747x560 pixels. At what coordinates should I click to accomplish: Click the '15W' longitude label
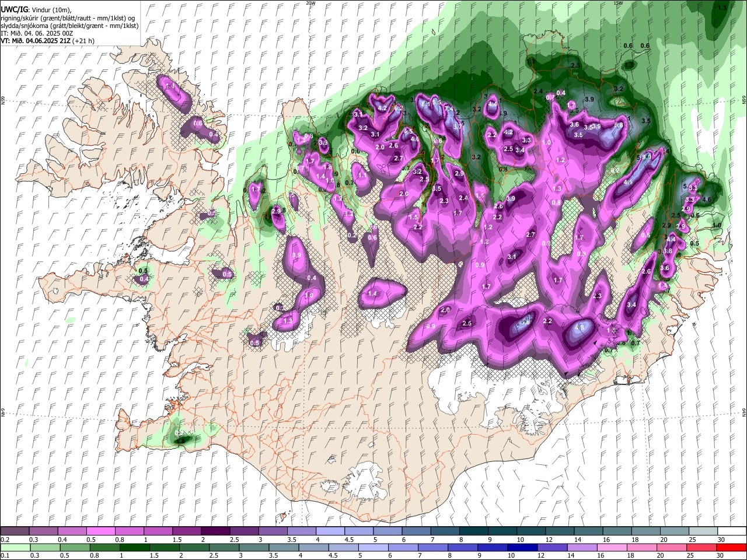tap(618, 3)
